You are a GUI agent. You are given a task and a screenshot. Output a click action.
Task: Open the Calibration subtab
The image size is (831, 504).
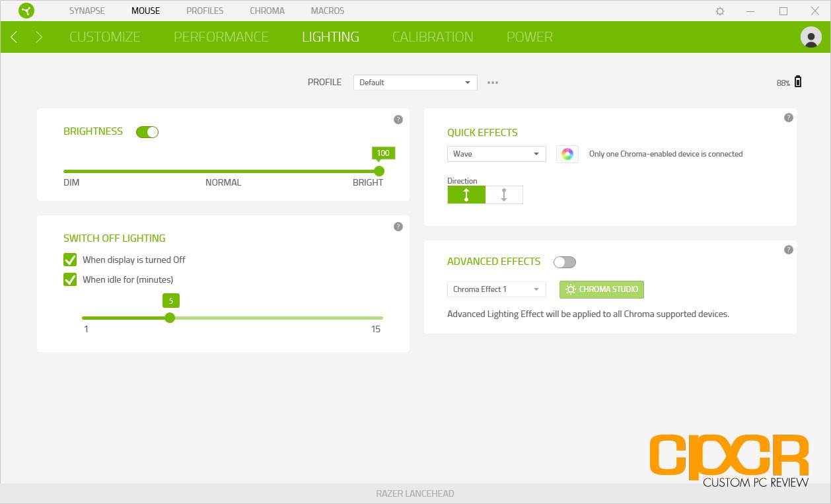433,37
